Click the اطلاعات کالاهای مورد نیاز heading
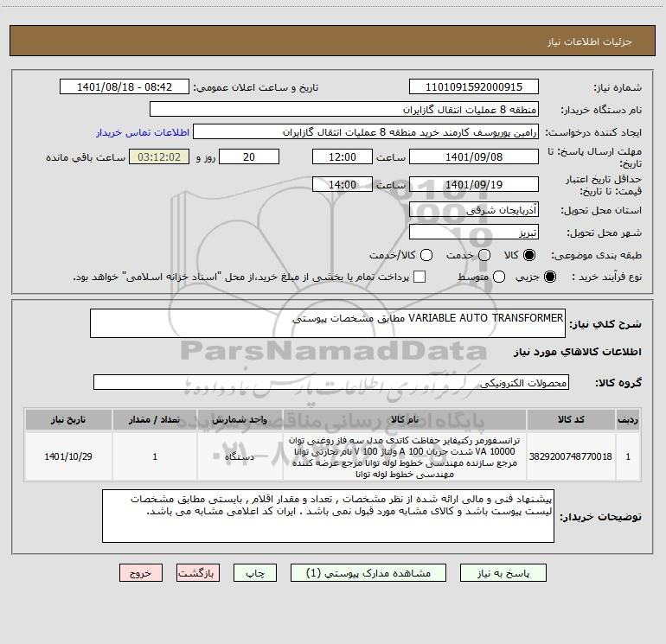 point(578,352)
